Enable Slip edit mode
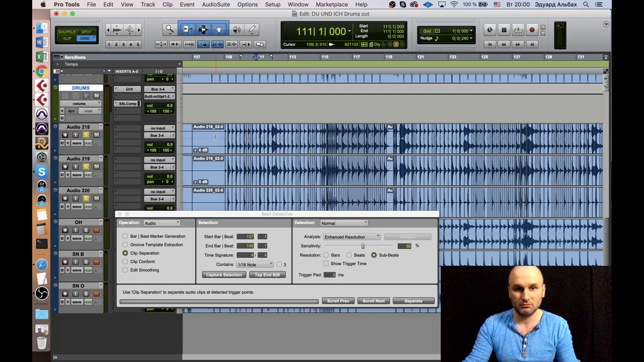 (x=66, y=38)
